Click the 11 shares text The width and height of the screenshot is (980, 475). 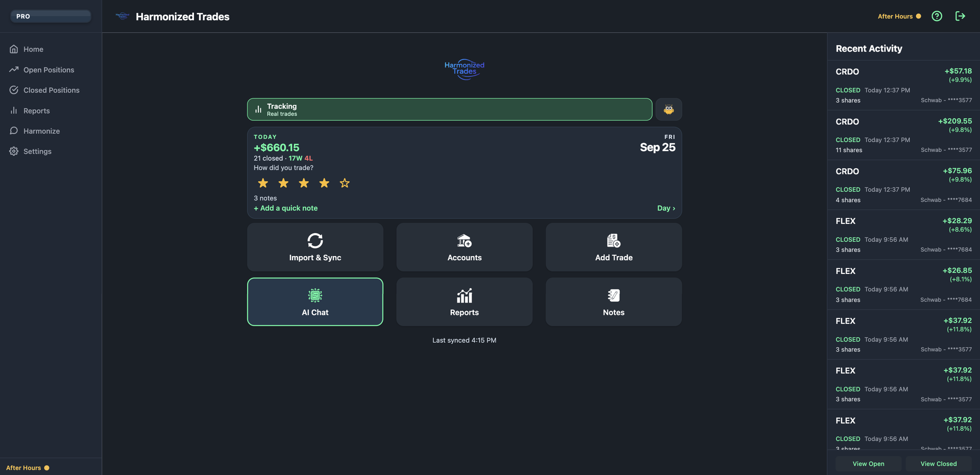(x=849, y=150)
